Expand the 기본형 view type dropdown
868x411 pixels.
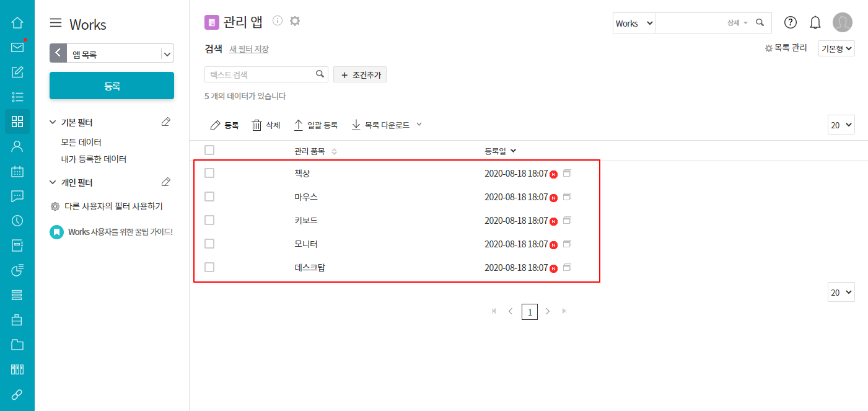point(836,48)
